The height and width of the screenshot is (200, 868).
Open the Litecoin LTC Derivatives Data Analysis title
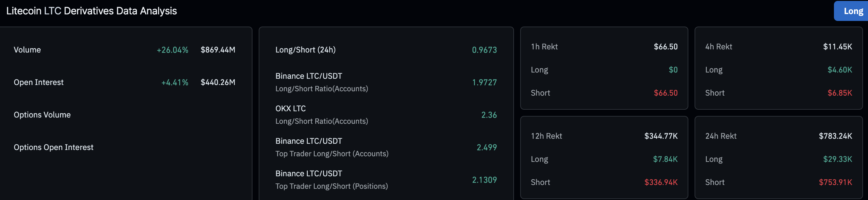click(x=91, y=11)
